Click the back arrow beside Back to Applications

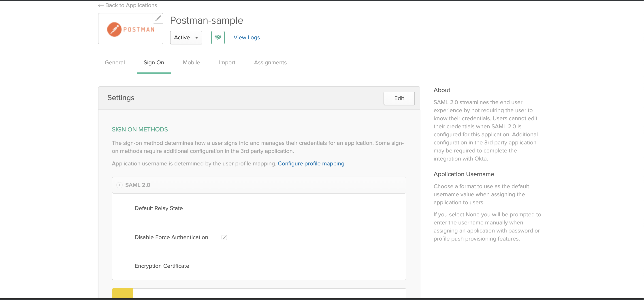pyautogui.click(x=100, y=5)
